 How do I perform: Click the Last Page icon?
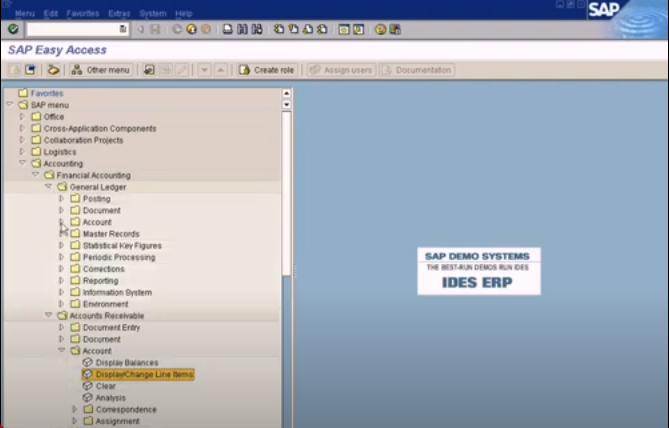point(323,29)
